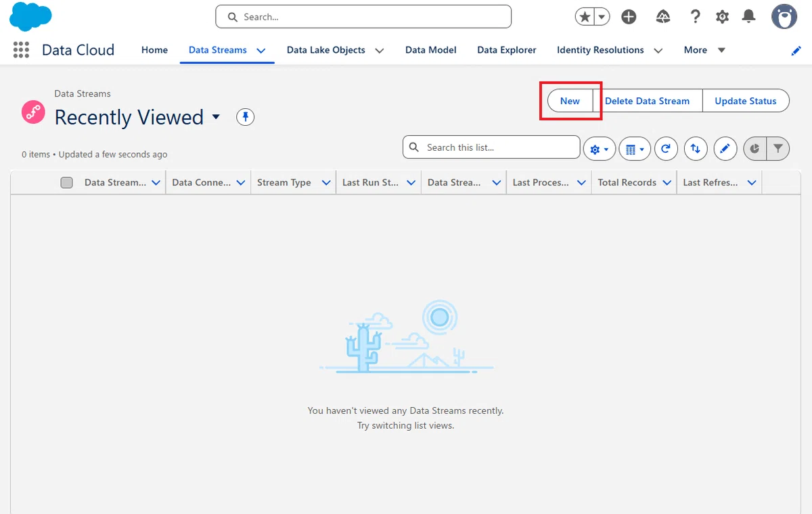Click the user profile avatar

[784, 16]
